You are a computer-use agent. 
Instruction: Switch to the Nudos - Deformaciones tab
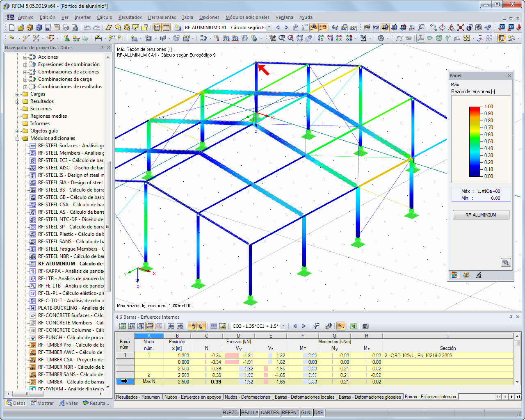coord(247,397)
